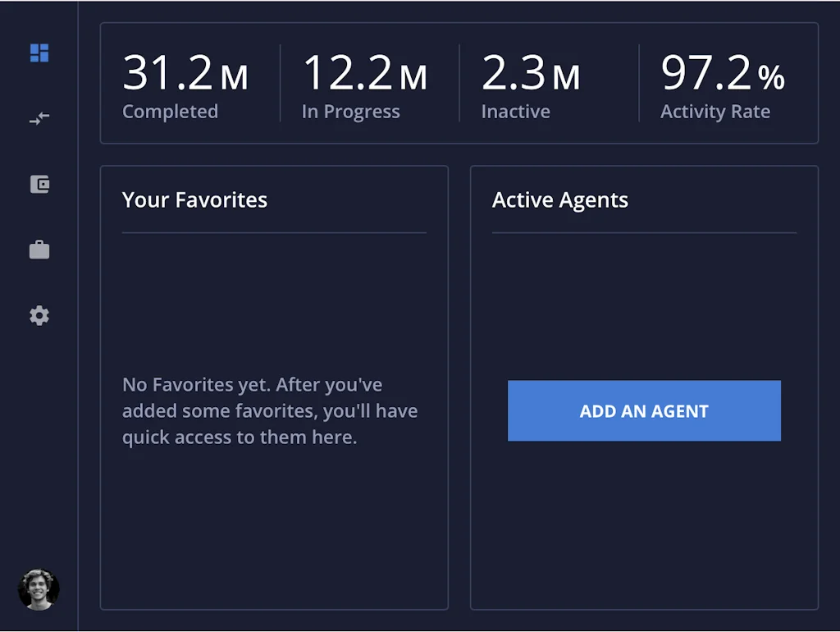Select the 2.3M inactive figure
The height and width of the screenshot is (632, 840).
[x=531, y=74]
